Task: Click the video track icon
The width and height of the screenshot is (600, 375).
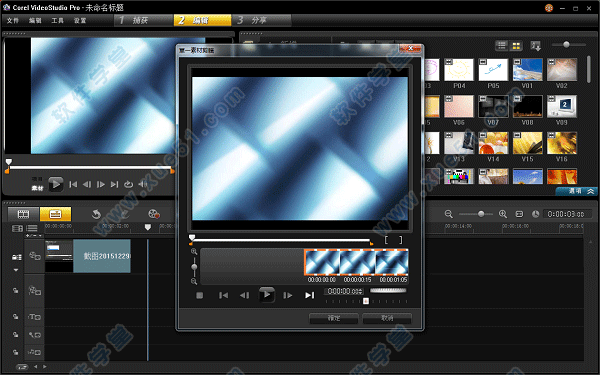Action: pos(35,256)
